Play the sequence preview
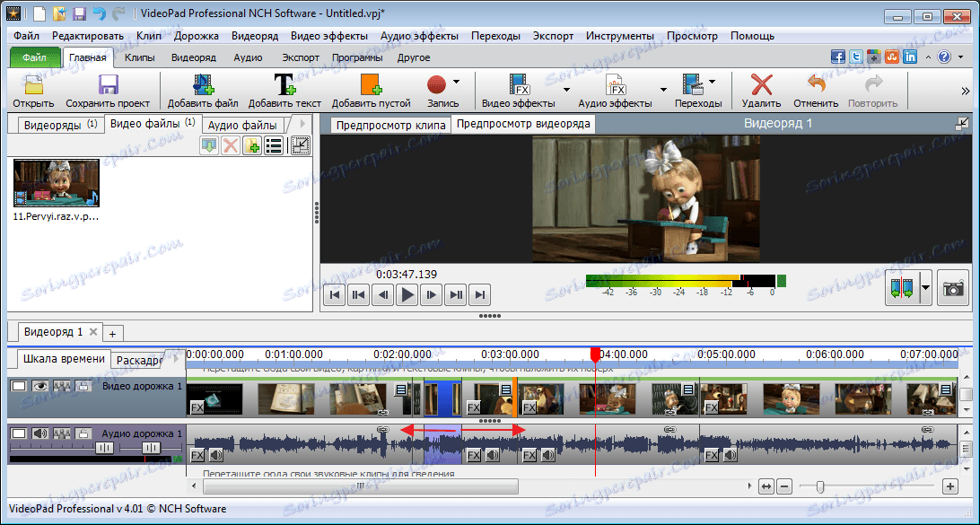980x525 pixels. pyautogui.click(x=407, y=294)
